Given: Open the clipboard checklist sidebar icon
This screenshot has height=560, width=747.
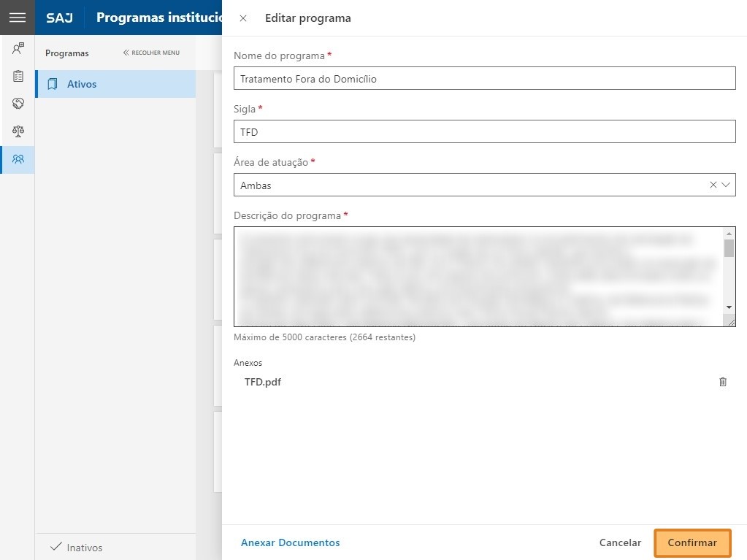Looking at the screenshot, I should (x=18, y=76).
